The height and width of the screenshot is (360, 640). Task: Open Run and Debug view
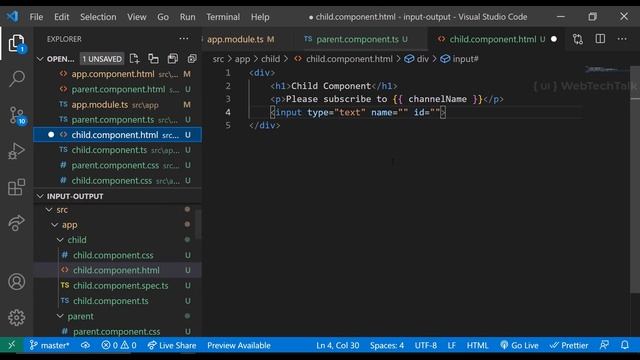click(x=17, y=151)
